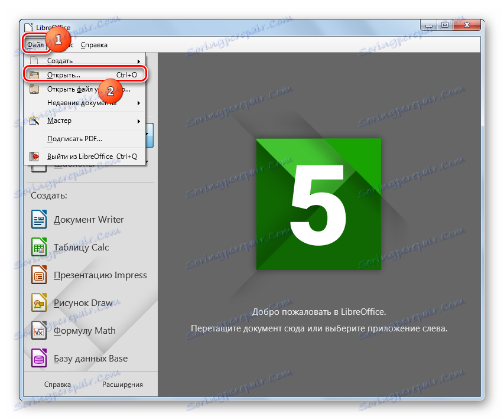
Task: Click the Справка button at bottom
Action: tap(57, 385)
